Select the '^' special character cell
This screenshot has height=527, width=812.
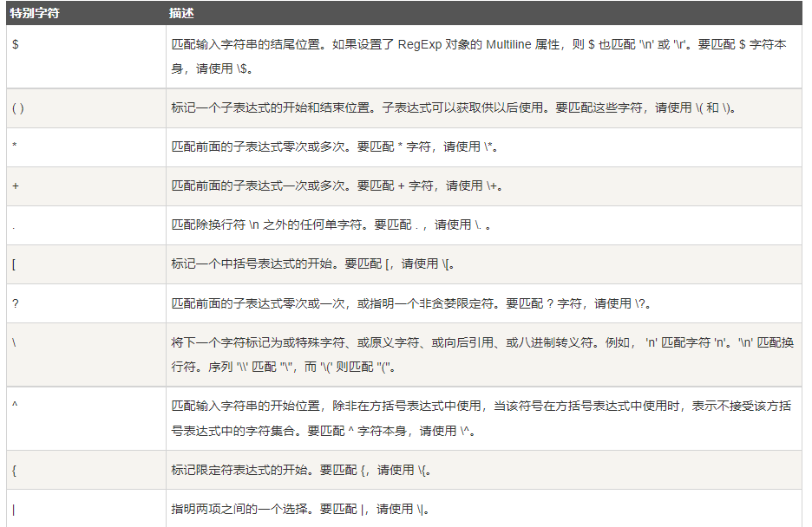pyautogui.click(x=86, y=418)
